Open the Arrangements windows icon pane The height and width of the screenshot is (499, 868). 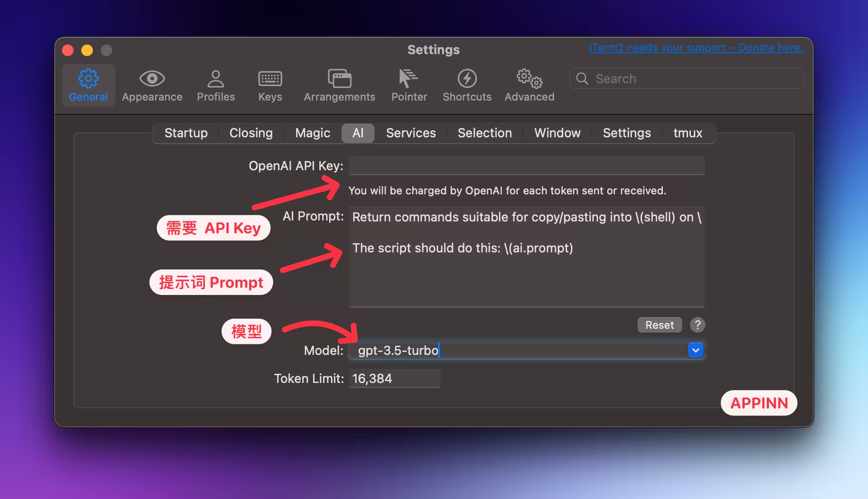339,86
